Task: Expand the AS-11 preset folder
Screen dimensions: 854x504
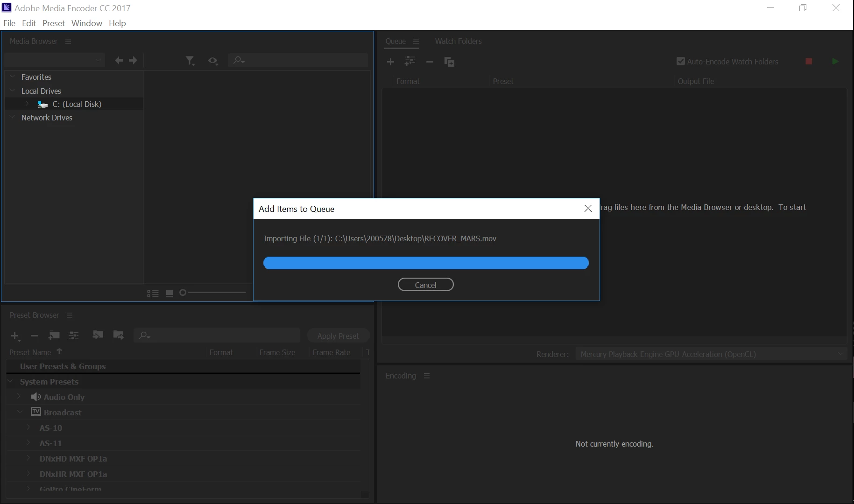Action: pyautogui.click(x=28, y=442)
